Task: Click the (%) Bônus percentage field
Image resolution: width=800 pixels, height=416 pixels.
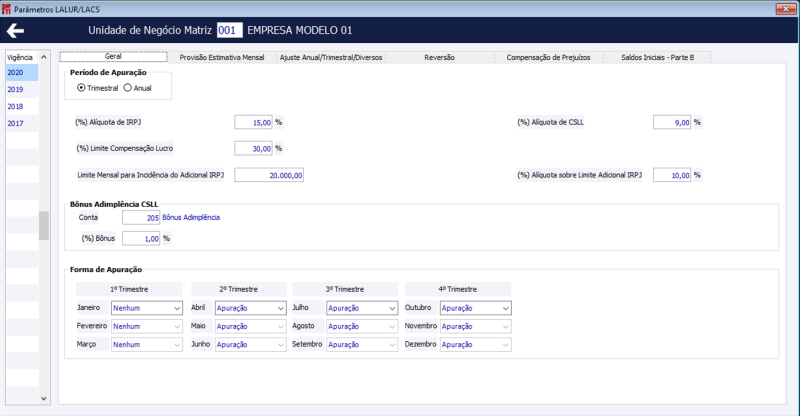Action: tap(141, 238)
